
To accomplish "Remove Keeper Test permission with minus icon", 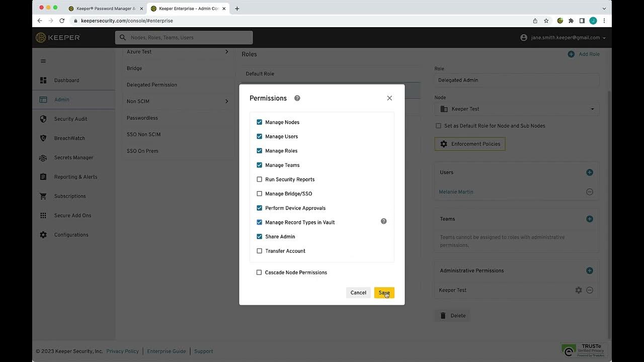I will (x=590, y=290).
